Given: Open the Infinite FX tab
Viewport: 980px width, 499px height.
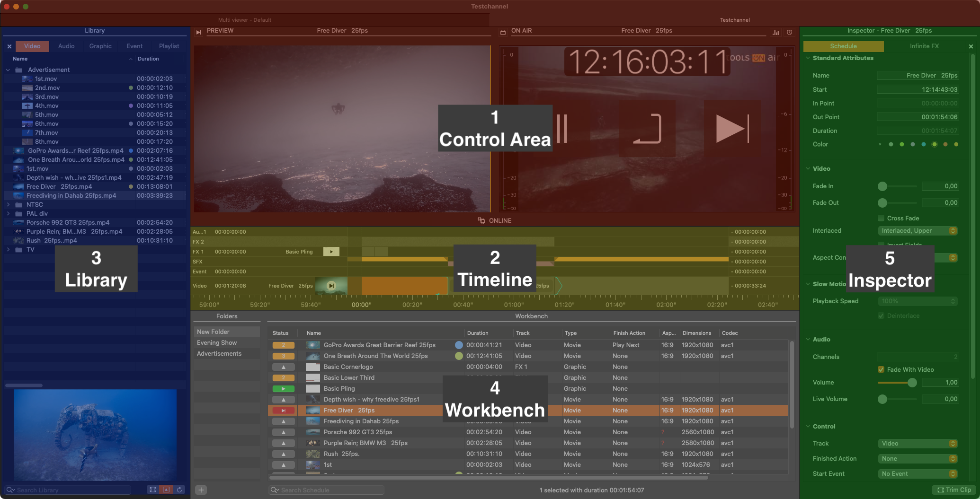Looking at the screenshot, I should pyautogui.click(x=924, y=46).
